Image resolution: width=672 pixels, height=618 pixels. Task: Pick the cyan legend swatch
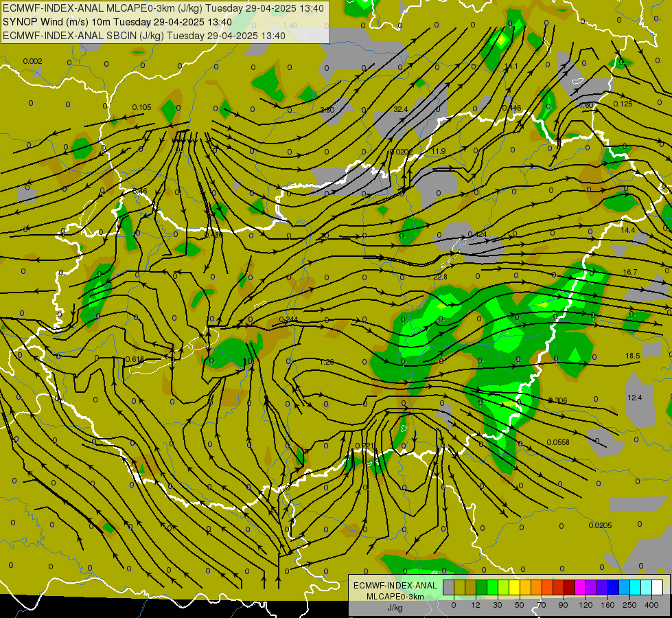[x=635, y=588]
